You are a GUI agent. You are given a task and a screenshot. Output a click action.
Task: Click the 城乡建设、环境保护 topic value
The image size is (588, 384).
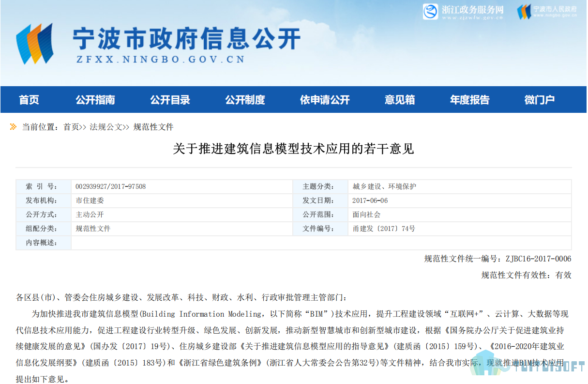[384, 186]
